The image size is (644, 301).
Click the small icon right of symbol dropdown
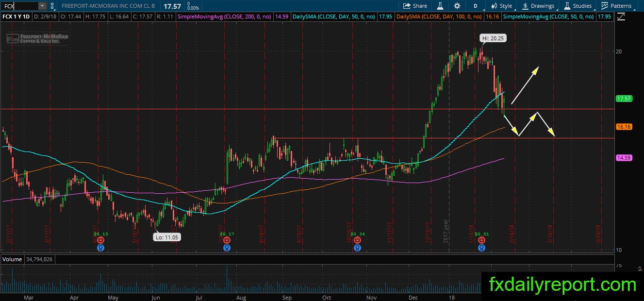pos(53,6)
